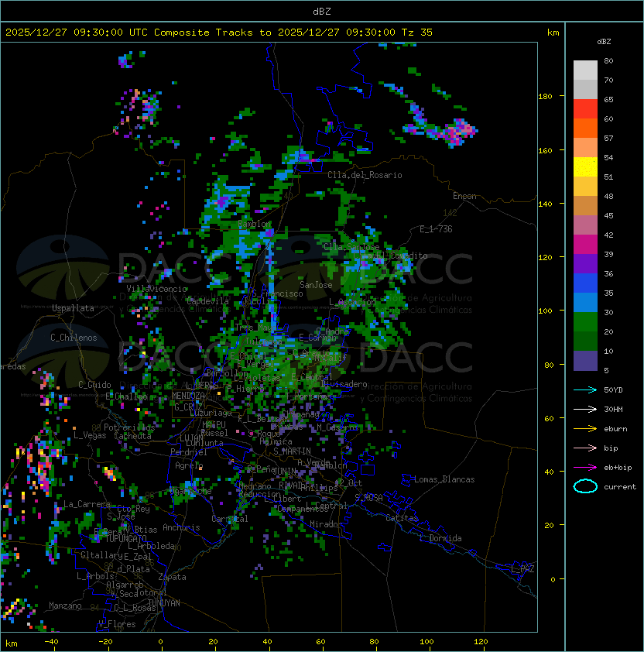Click the Clla.del_Rosario map label
The image size is (644, 652).
pos(365,175)
